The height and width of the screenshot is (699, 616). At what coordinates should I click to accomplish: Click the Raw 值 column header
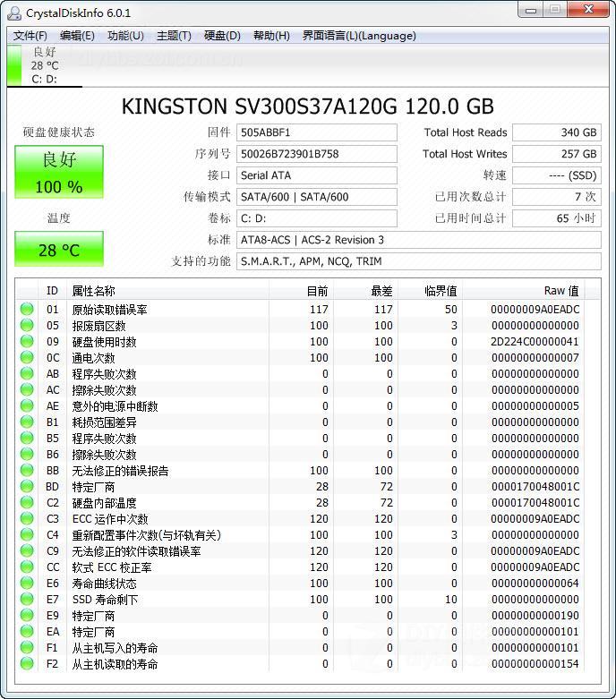coord(524,291)
